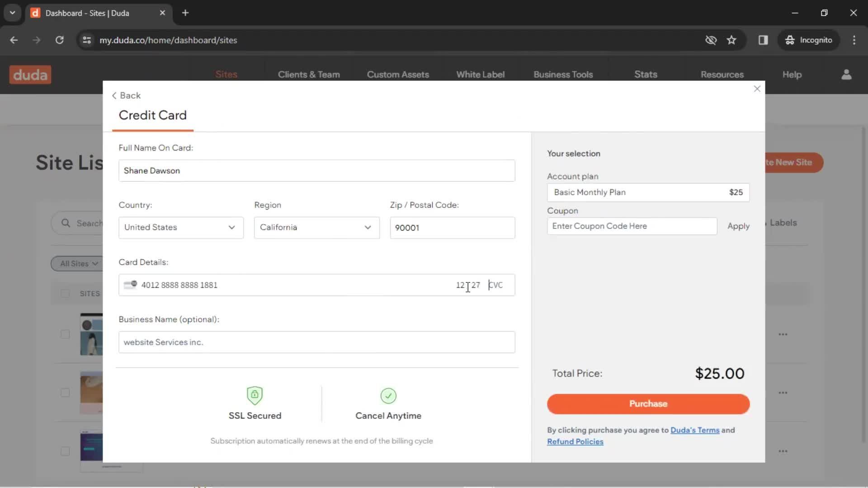Edit the Full Name On Card field
This screenshot has height=488, width=868.
[316, 170]
